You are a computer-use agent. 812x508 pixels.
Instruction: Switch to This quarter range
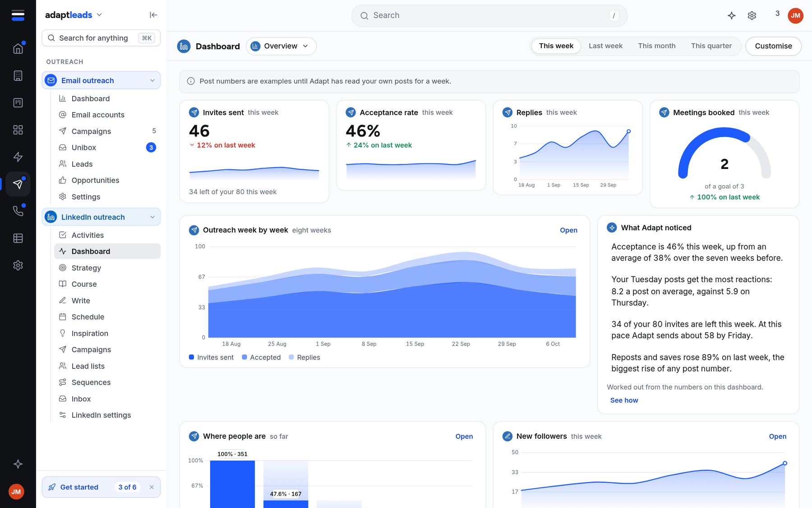pyautogui.click(x=711, y=46)
